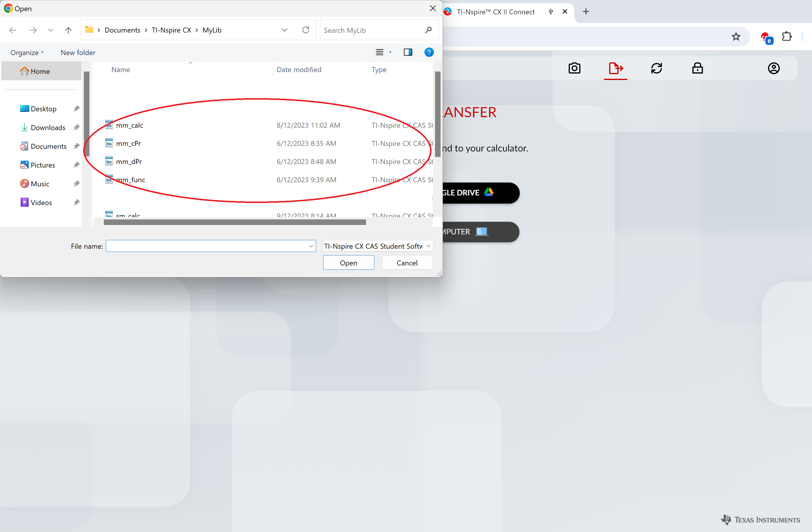Unpin Downloads using its pin icon
812x532 pixels.
[x=77, y=127]
